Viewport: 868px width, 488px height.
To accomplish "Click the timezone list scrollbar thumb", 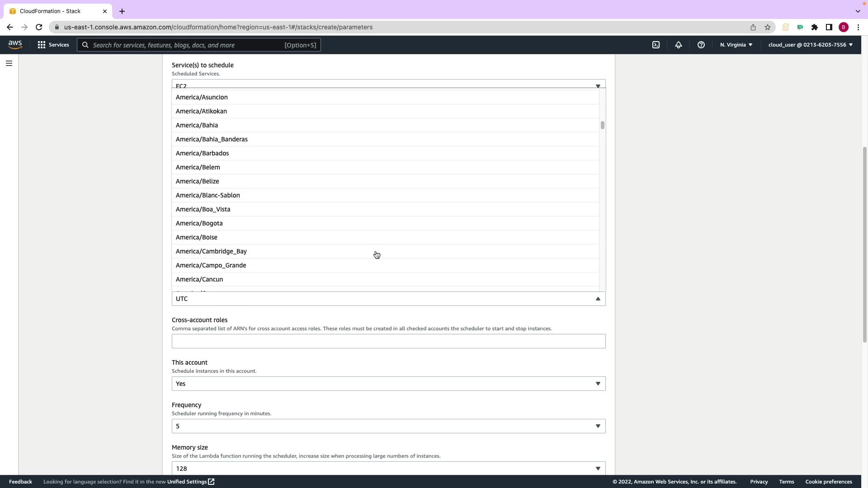I will tap(602, 125).
